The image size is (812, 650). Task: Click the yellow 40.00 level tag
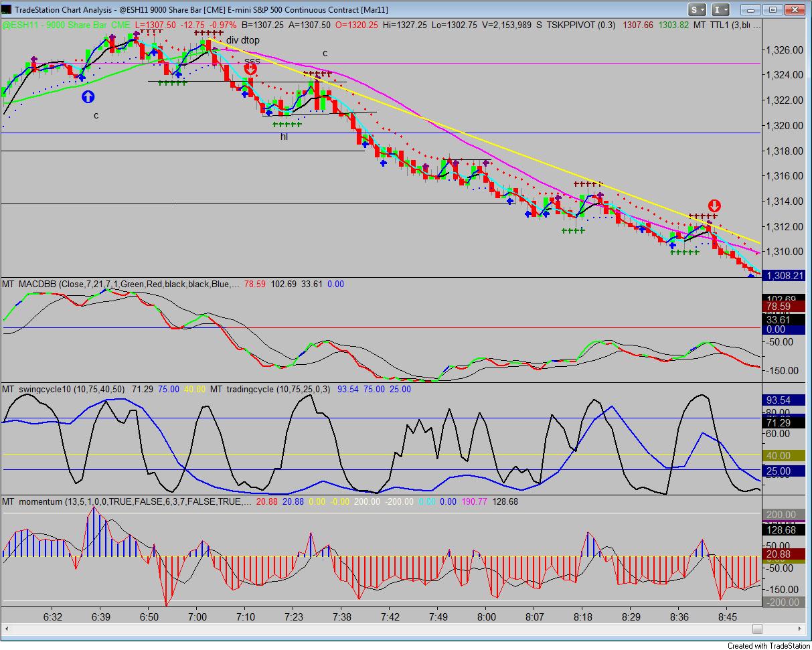point(783,455)
